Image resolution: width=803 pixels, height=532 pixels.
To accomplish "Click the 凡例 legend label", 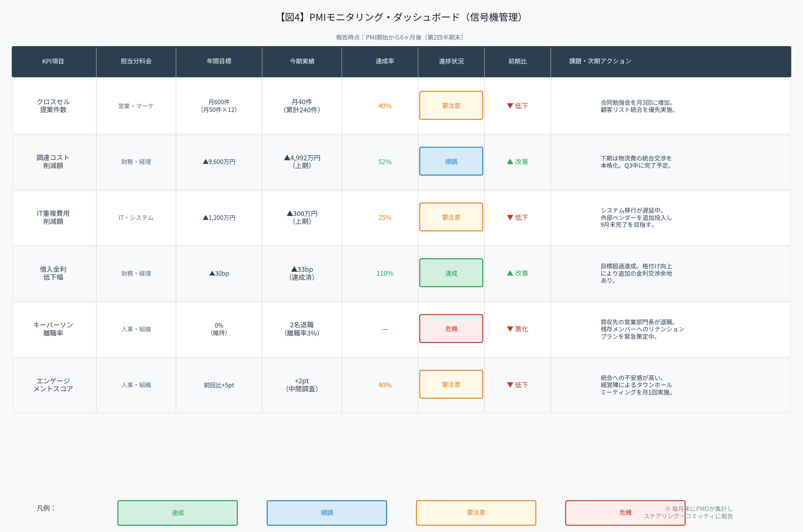I will pyautogui.click(x=46, y=508).
